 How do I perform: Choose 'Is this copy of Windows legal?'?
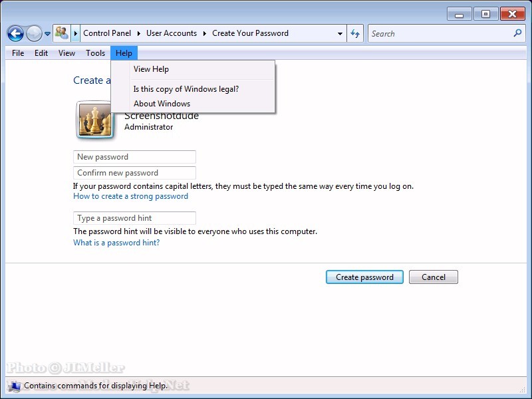click(186, 89)
